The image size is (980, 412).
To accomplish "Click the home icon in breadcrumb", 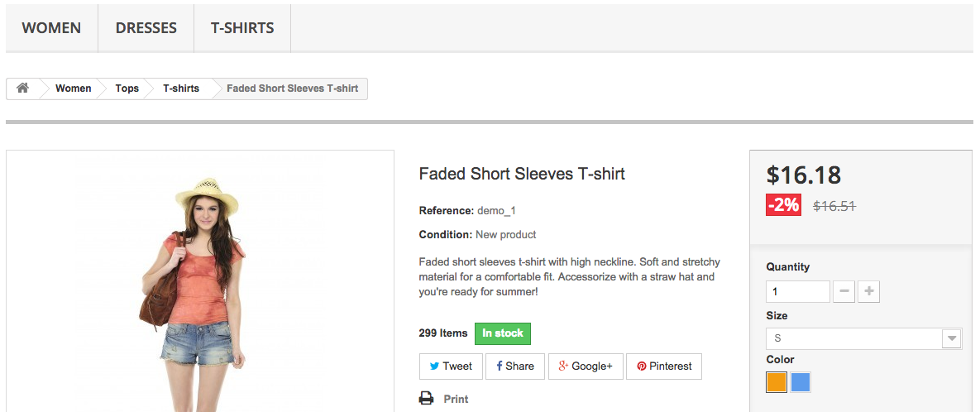I will 22,89.
